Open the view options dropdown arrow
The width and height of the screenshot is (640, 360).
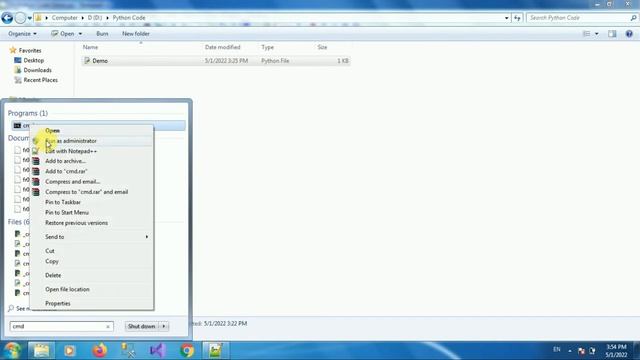click(597, 34)
